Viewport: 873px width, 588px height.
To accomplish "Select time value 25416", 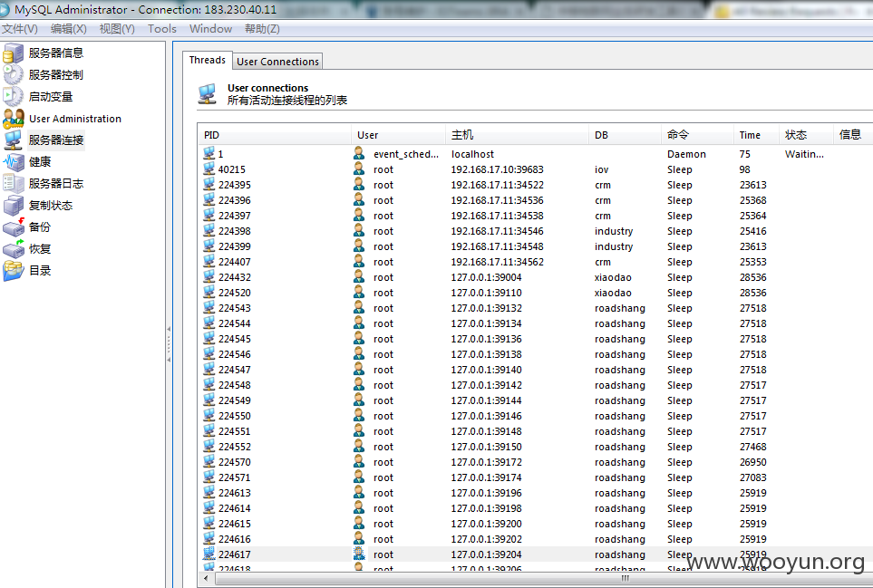I will pos(752,231).
